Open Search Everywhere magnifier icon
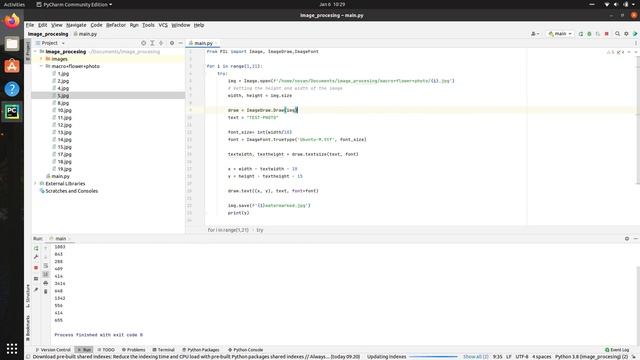Screen dimensions: 640x360 [x=618, y=34]
